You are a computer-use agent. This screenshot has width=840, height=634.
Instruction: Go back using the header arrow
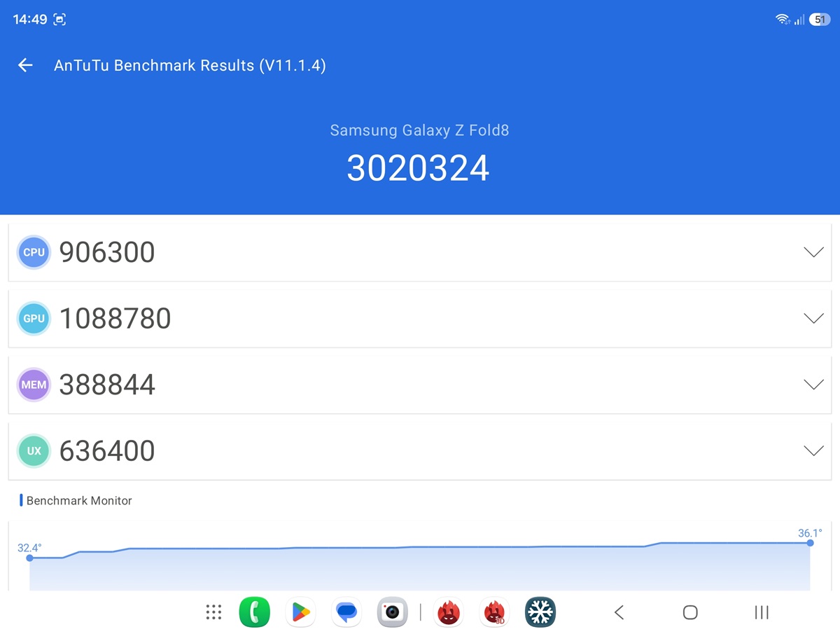(25, 65)
